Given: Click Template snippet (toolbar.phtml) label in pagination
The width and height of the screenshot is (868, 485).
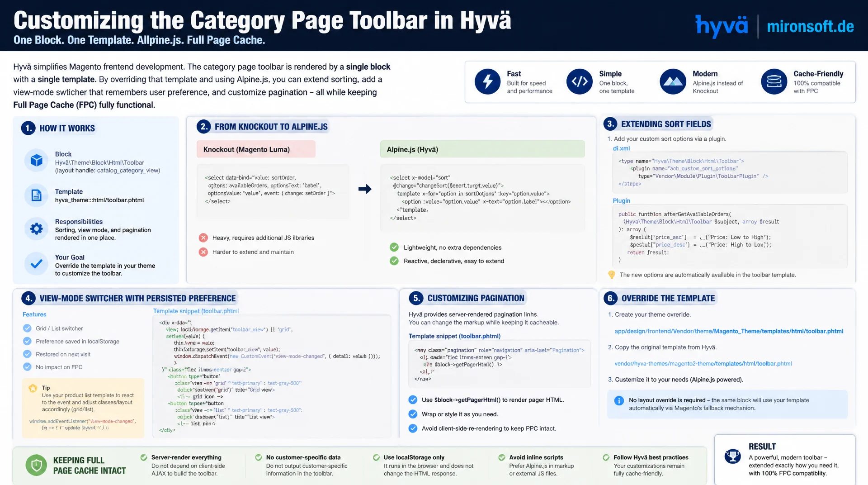Looking at the screenshot, I should click(454, 336).
